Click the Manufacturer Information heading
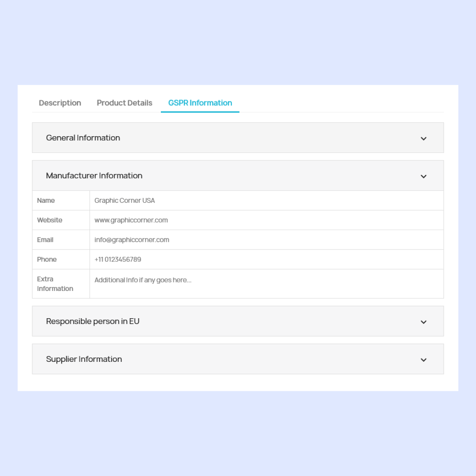Viewport: 476px width, 476px height. click(94, 176)
